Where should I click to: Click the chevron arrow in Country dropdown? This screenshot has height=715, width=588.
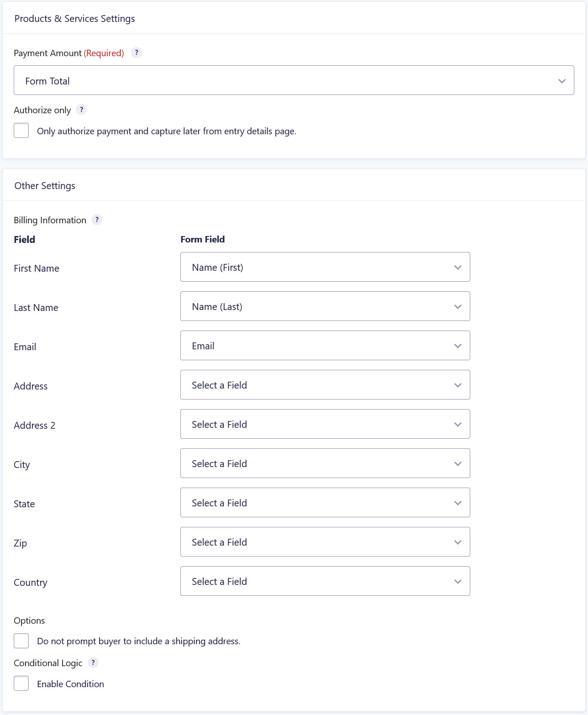458,582
